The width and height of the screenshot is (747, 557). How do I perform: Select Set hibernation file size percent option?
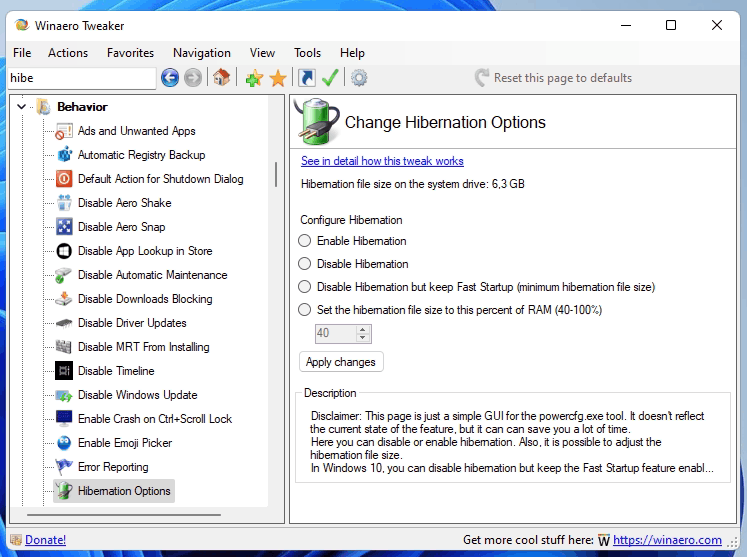[304, 310]
